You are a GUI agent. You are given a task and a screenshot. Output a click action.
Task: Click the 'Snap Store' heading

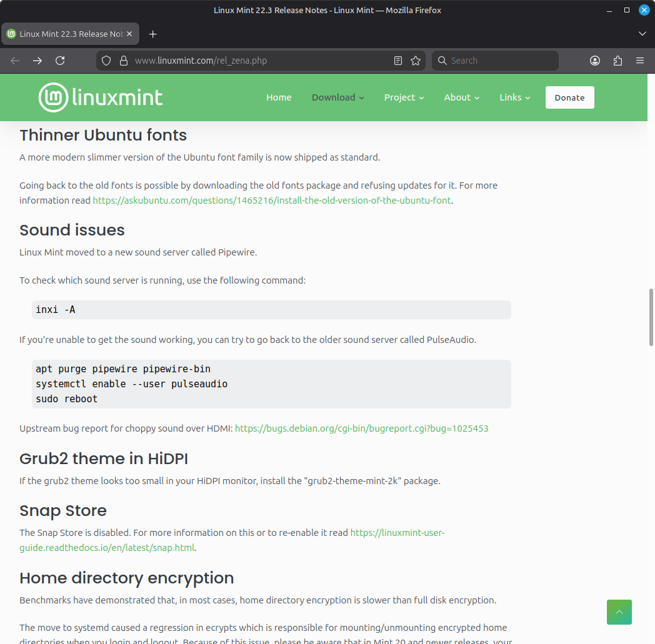pyautogui.click(x=63, y=510)
